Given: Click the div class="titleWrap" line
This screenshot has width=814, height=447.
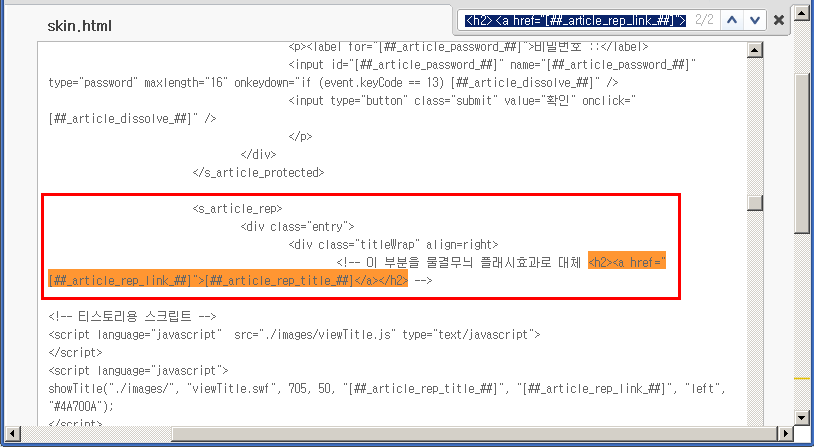Looking at the screenshot, I should pos(393,245).
